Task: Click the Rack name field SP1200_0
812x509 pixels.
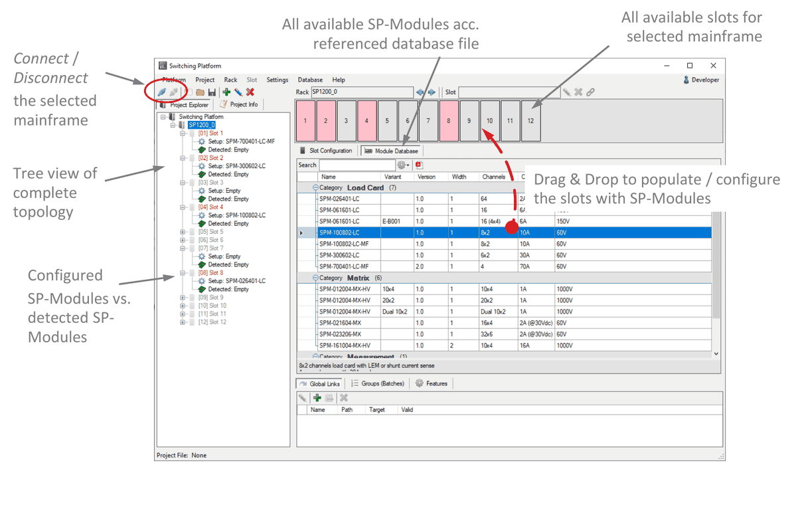Action: click(x=362, y=92)
